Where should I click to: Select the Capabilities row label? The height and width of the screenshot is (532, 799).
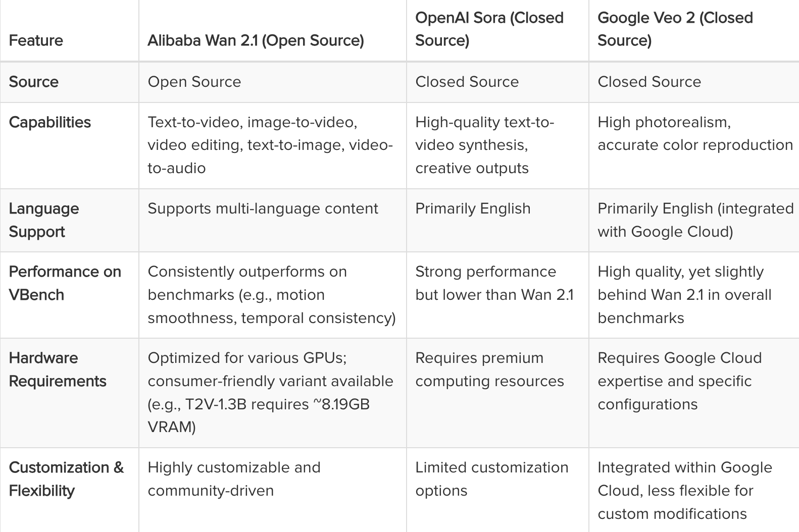(x=50, y=122)
